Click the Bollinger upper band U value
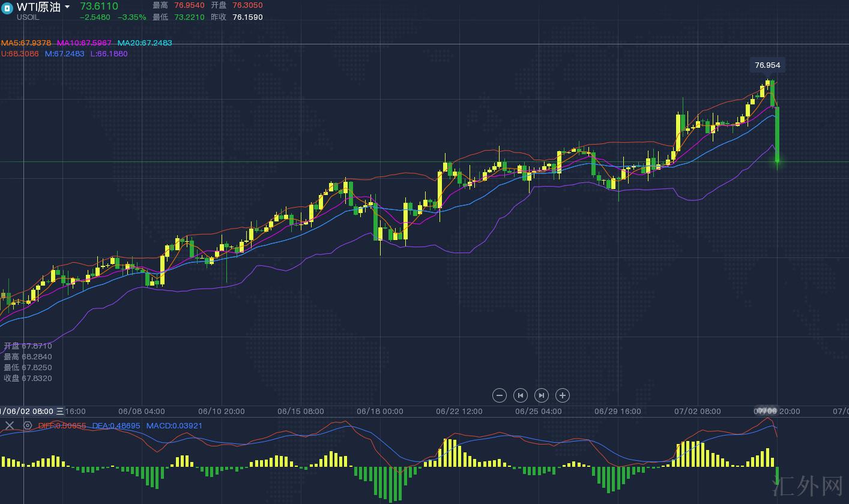The image size is (849, 504). (x=20, y=53)
